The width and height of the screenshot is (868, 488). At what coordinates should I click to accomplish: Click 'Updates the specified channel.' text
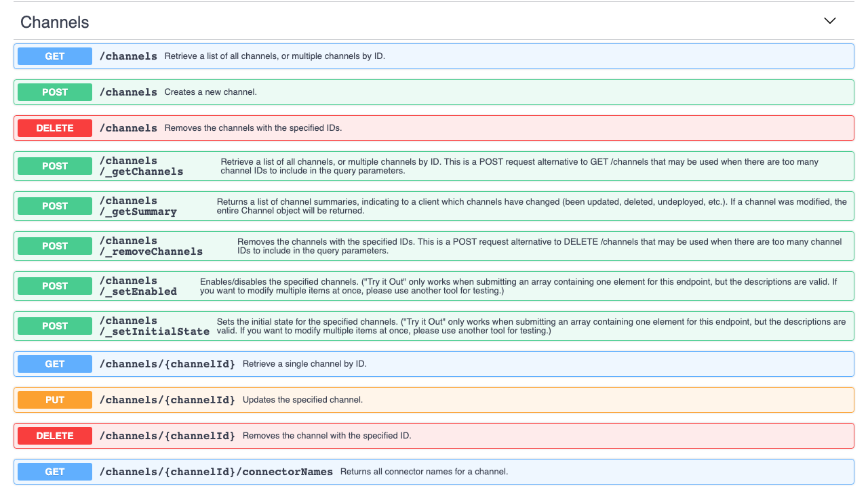[302, 400]
